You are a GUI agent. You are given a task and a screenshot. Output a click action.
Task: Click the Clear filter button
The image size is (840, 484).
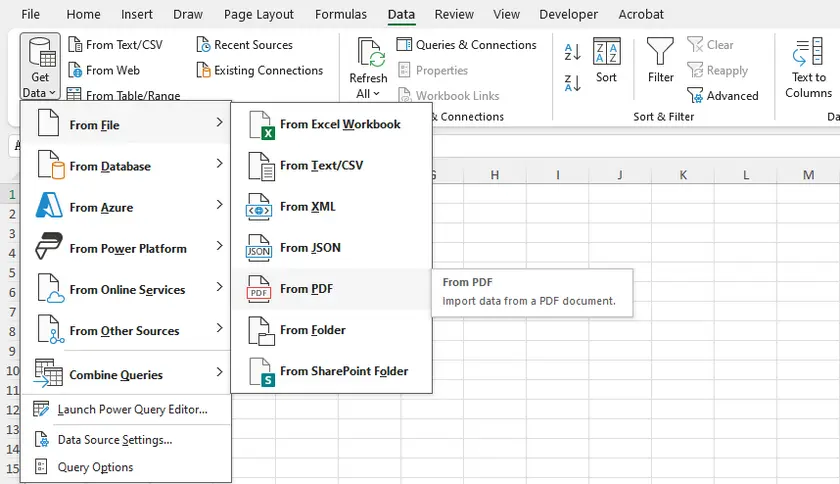[710, 45]
